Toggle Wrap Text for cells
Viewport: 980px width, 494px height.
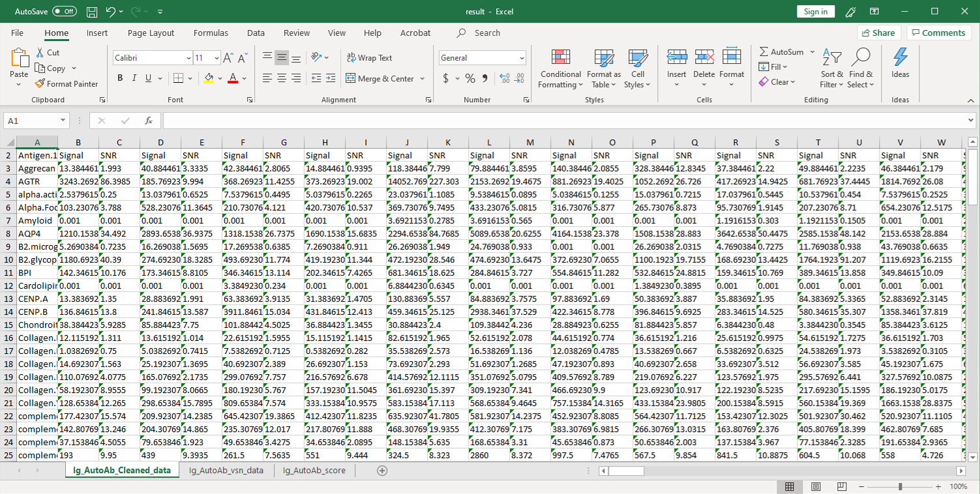point(369,58)
